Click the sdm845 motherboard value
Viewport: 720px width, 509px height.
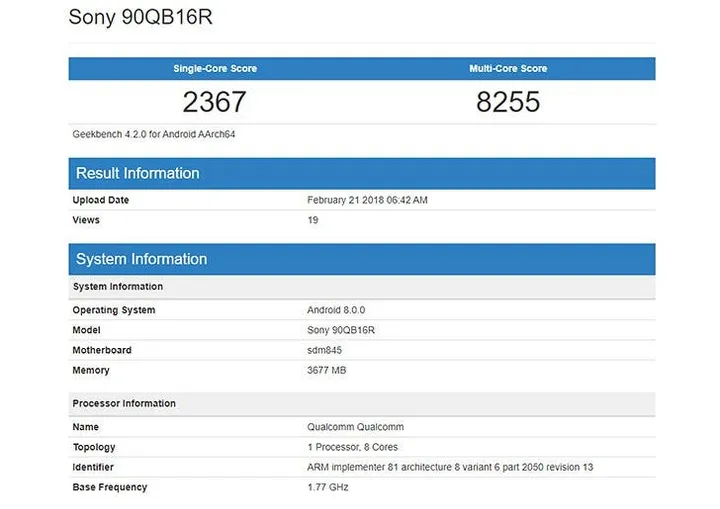[325, 350]
